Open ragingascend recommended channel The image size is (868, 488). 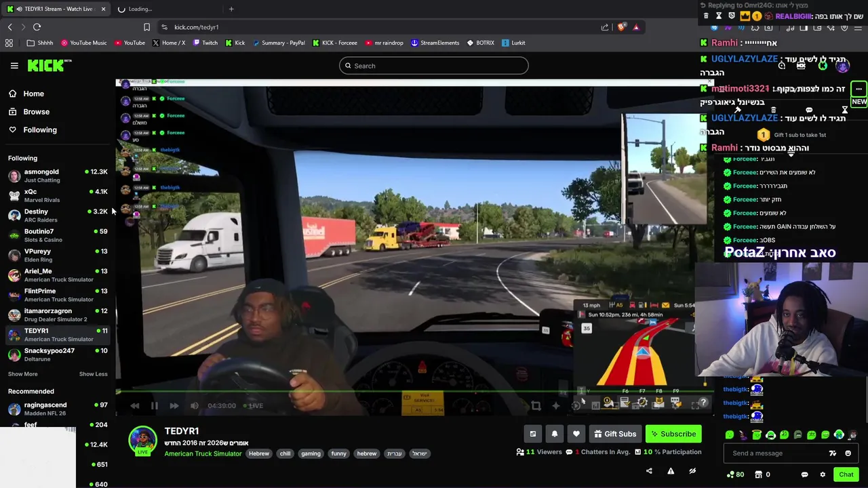pyautogui.click(x=58, y=409)
